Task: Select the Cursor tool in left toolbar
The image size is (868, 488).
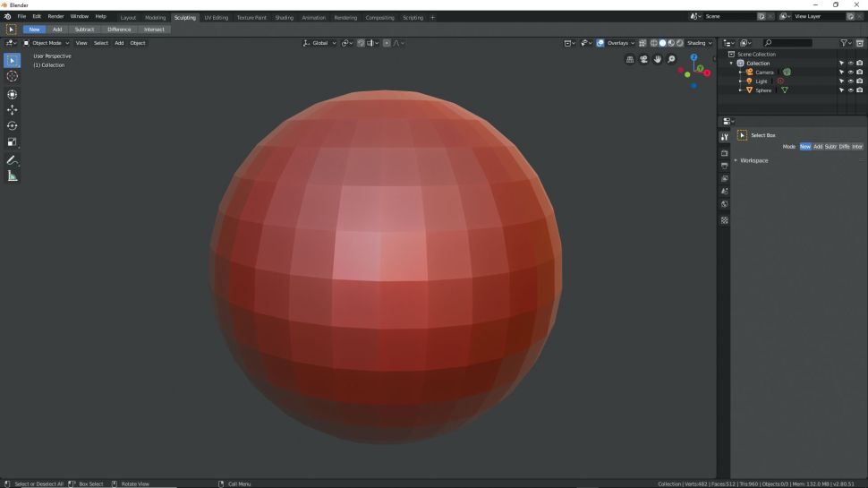Action: pos(13,77)
